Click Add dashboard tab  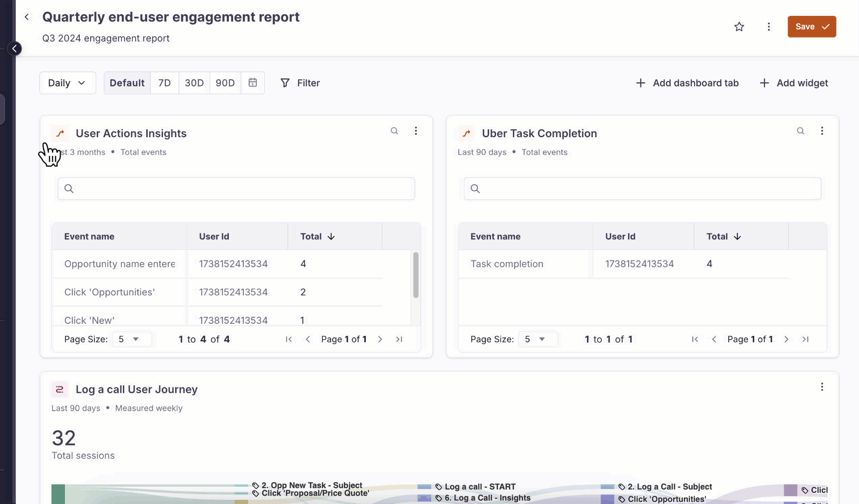coord(687,83)
